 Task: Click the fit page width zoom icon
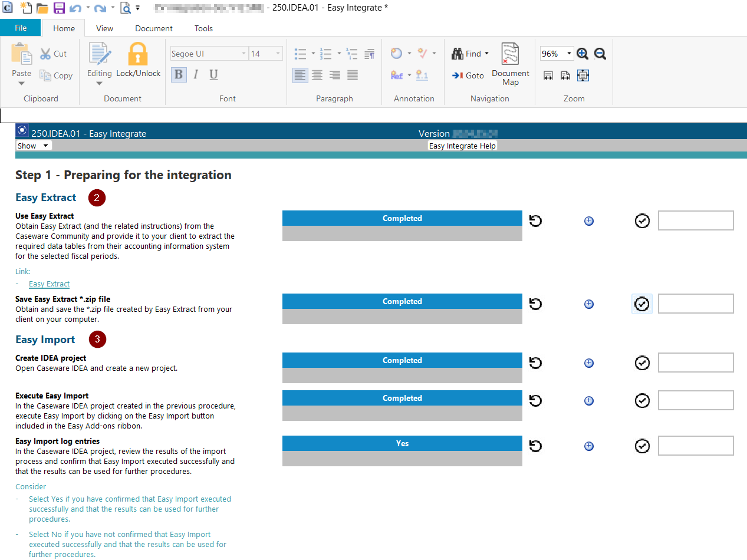548,75
